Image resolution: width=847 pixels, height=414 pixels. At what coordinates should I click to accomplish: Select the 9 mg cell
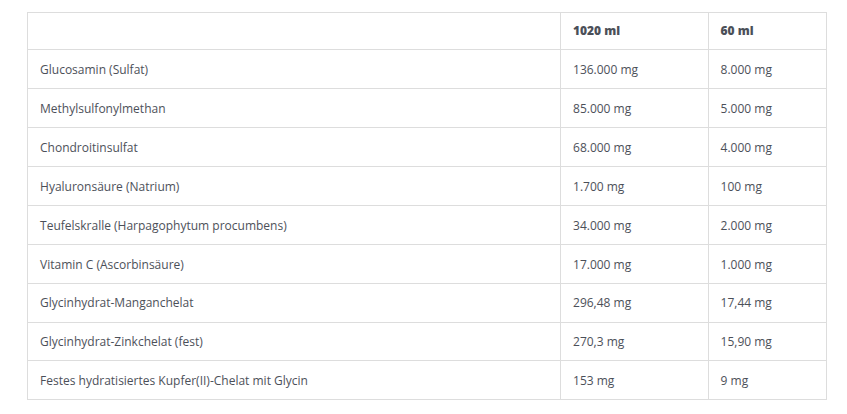click(x=734, y=381)
